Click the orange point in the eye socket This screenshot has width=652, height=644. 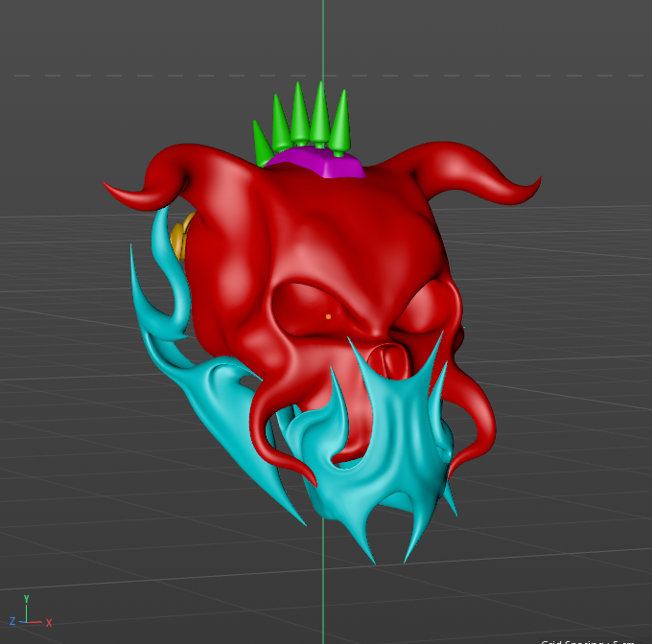[328, 316]
